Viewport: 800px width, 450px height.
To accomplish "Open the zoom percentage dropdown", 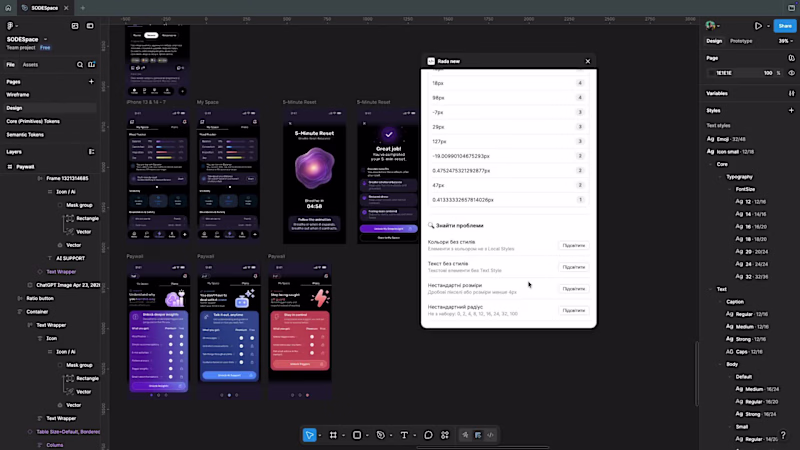I will tap(785, 41).
